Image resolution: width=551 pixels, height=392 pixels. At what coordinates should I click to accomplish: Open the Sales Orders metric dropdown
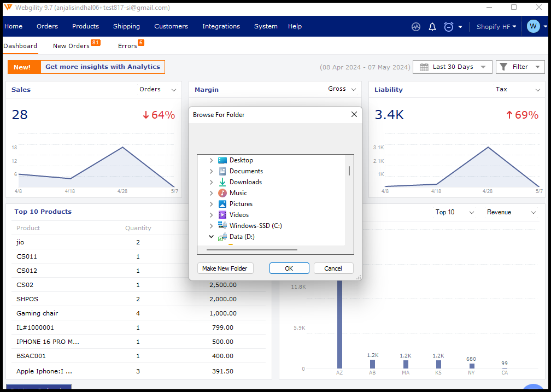pyautogui.click(x=158, y=89)
